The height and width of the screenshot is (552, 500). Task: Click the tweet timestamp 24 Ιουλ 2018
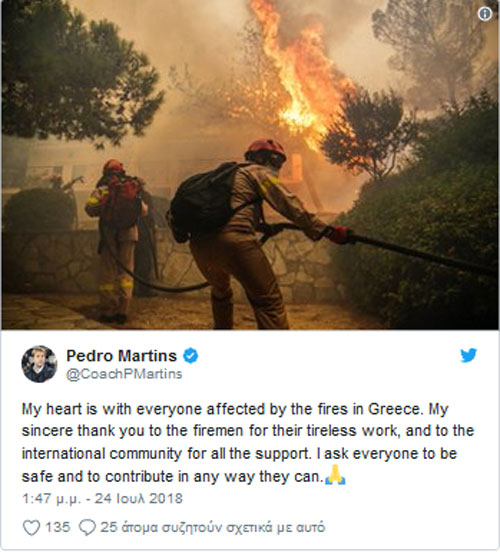[139, 499]
